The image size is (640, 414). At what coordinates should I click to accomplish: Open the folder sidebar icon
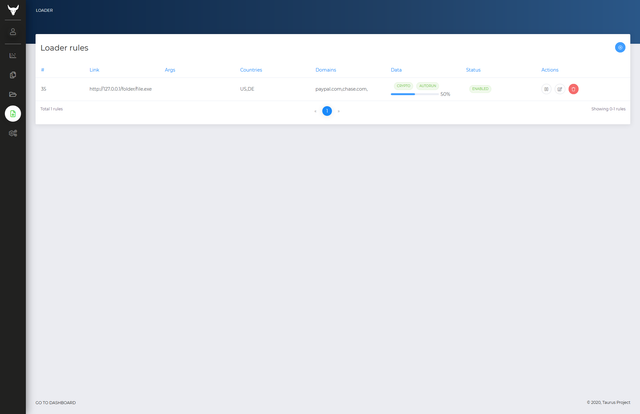pyautogui.click(x=13, y=94)
